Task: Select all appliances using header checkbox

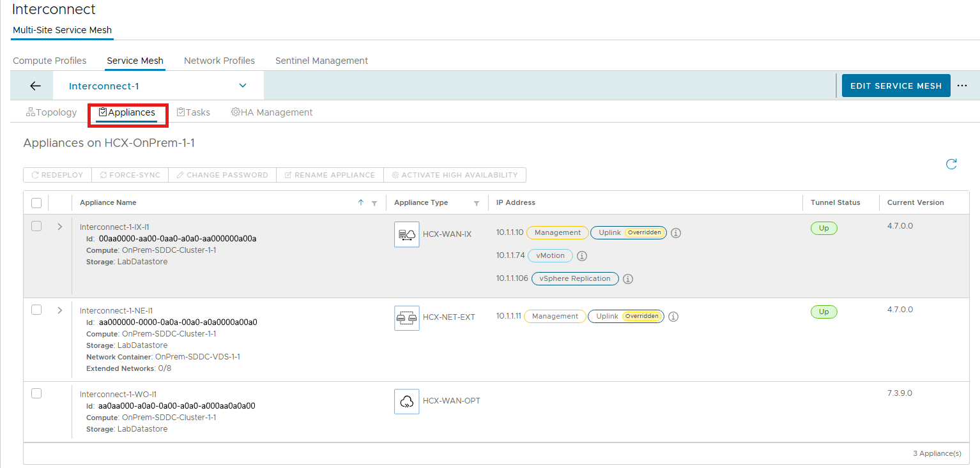Action: pos(36,203)
